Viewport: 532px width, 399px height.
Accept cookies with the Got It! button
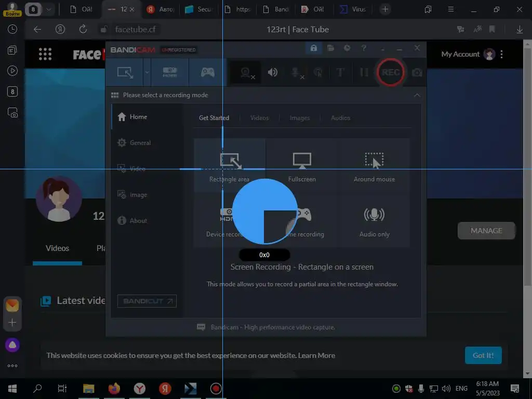483,355
